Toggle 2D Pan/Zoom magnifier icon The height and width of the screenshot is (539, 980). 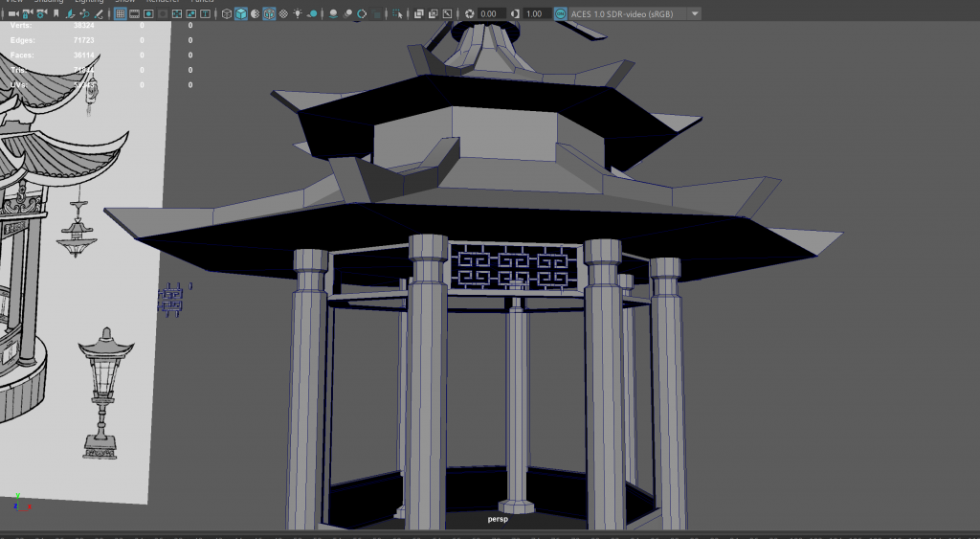click(84, 13)
